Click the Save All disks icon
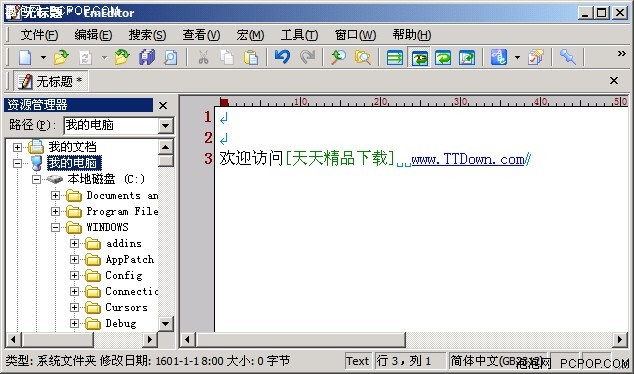The height and width of the screenshot is (374, 634). [x=147, y=57]
